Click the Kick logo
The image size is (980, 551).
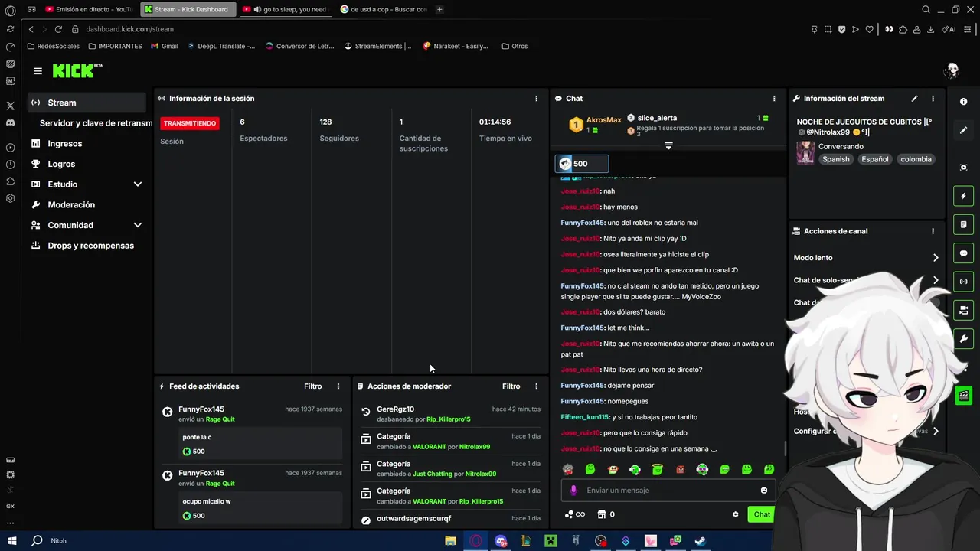[x=77, y=70]
